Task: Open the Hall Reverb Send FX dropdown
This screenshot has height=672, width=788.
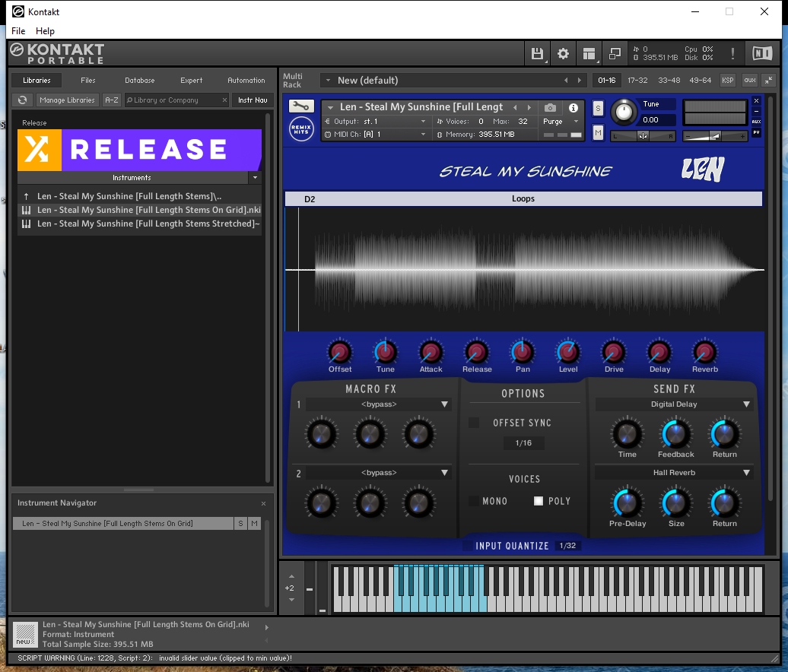Action: point(674,473)
